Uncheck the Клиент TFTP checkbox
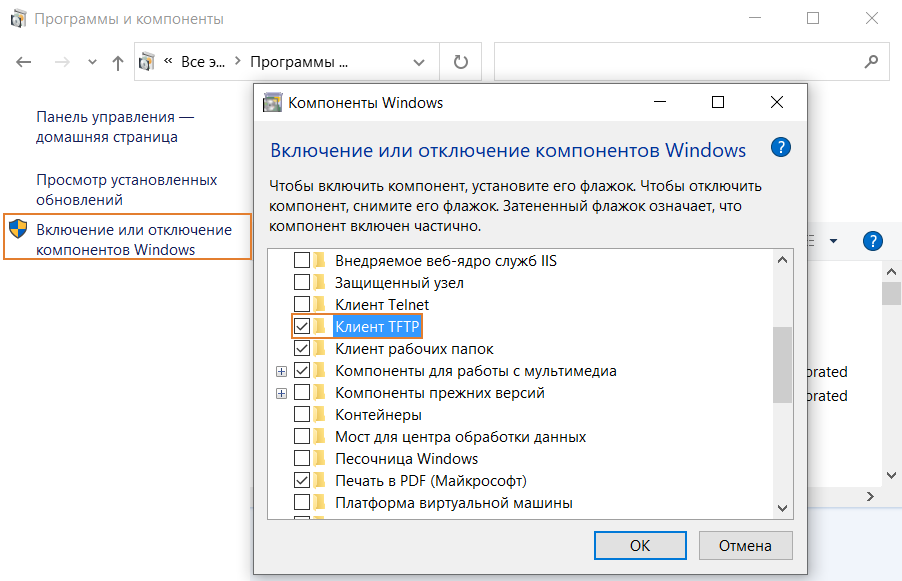This screenshot has height=581, width=902. tap(301, 326)
